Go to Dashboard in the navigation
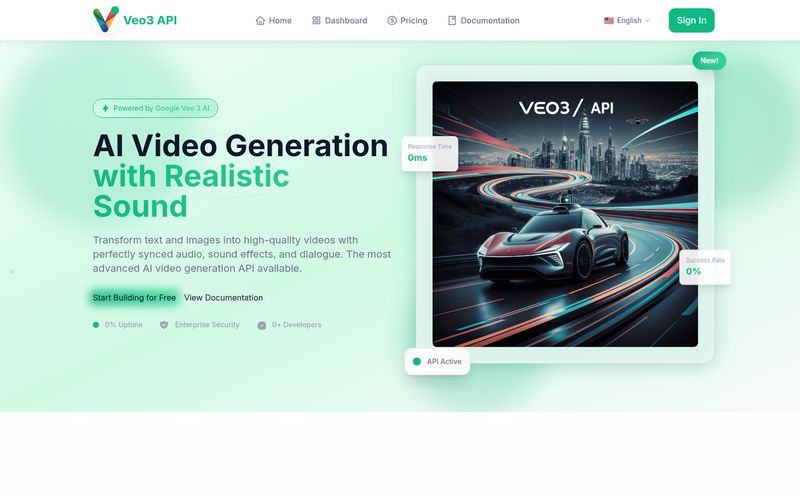The height and width of the screenshot is (496, 800). coord(339,20)
